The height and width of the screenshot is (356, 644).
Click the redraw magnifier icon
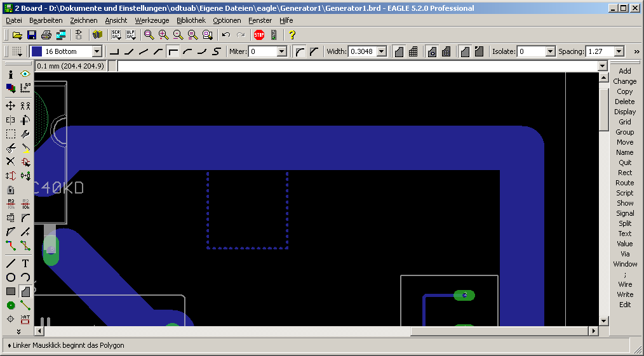tap(192, 35)
